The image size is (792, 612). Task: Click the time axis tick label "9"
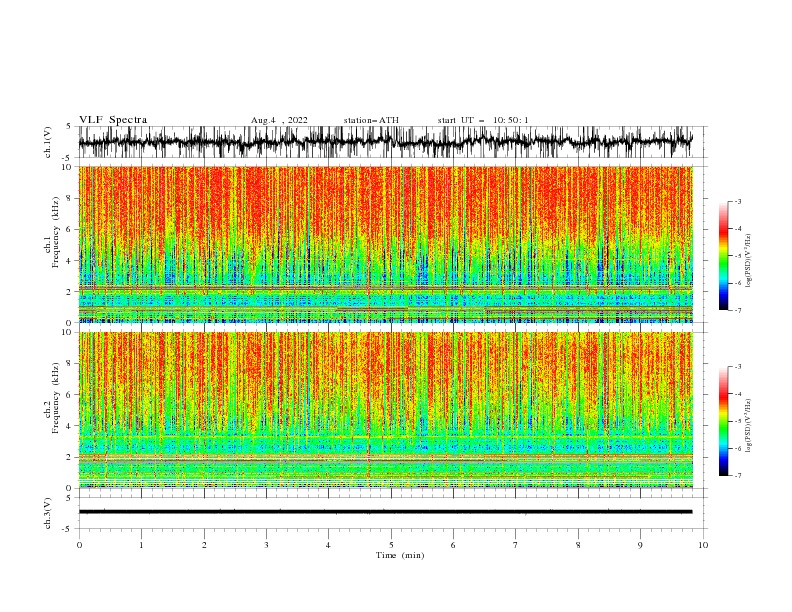tap(640, 545)
